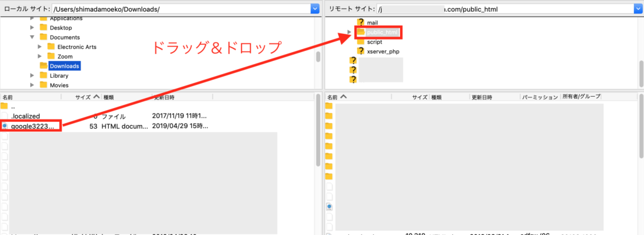Viewport: 644px width, 235px height.
Task: Select the Zoom folder icon
Action: point(51,56)
